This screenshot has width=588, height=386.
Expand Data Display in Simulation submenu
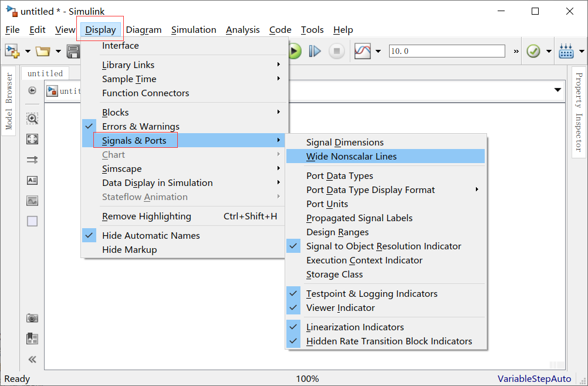[x=184, y=182]
